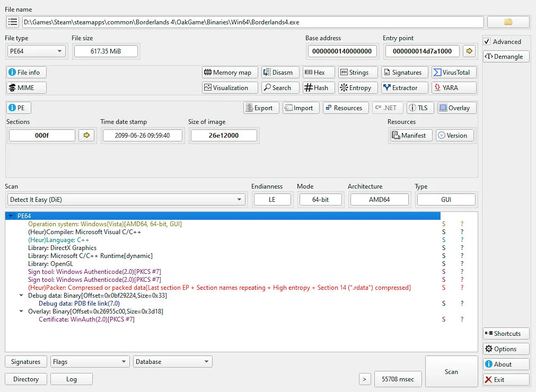Select the Library: DirectX Graphics row
Image resolution: width=536 pixels, height=392 pixels.
62,248
